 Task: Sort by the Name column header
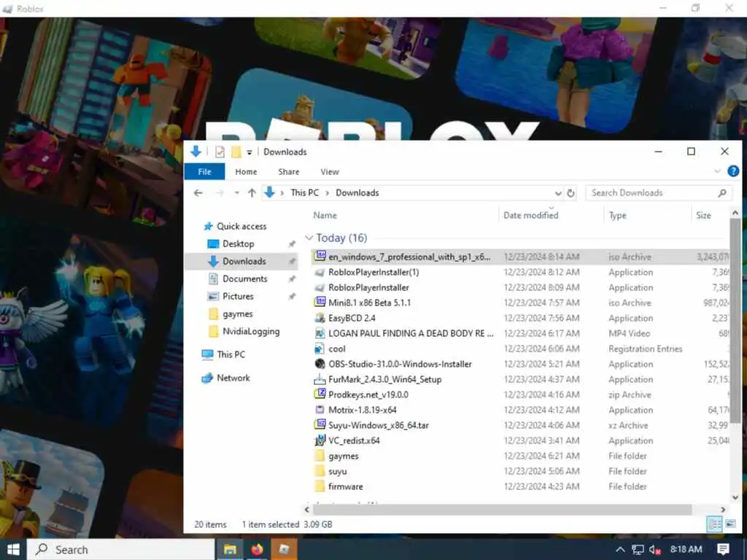pyautogui.click(x=325, y=215)
